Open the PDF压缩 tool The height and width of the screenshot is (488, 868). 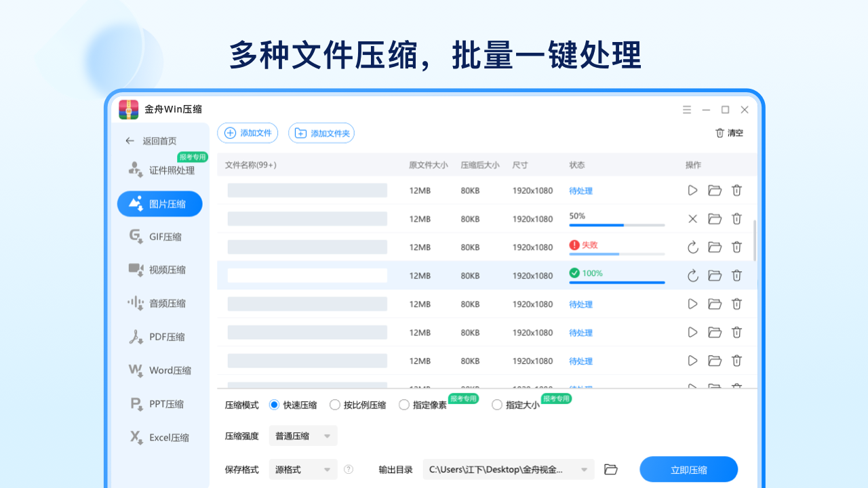[x=164, y=337]
